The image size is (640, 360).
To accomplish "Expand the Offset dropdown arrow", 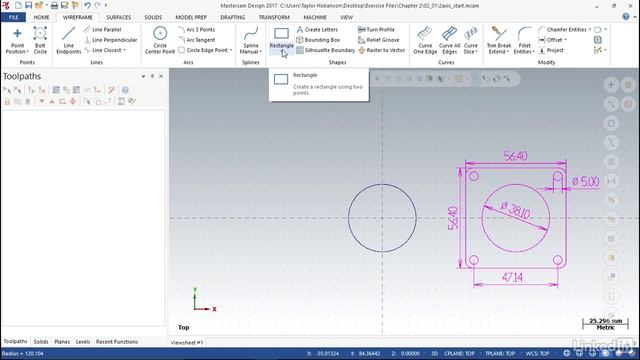I will tap(565, 40).
